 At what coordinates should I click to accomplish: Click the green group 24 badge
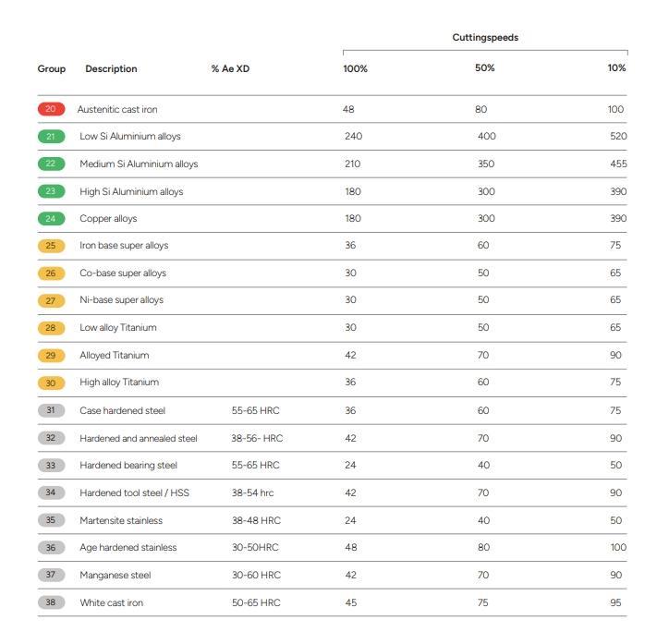tap(50, 219)
